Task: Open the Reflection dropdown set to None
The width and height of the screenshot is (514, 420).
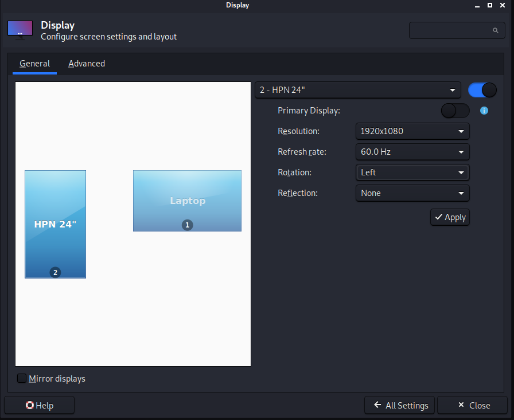Action: (412, 193)
